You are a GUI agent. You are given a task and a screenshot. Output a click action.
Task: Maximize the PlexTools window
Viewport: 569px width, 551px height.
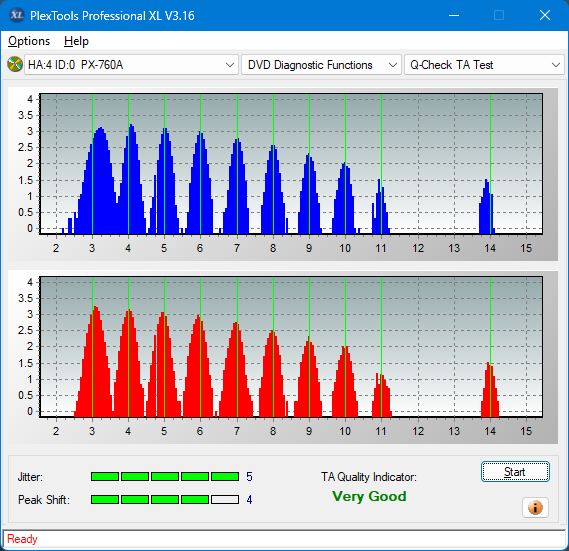499,15
